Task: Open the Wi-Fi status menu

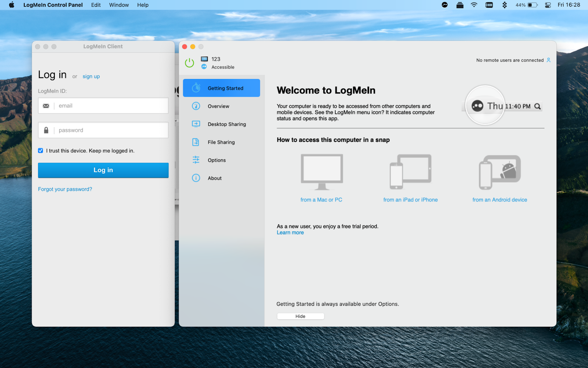Action: pos(474,5)
